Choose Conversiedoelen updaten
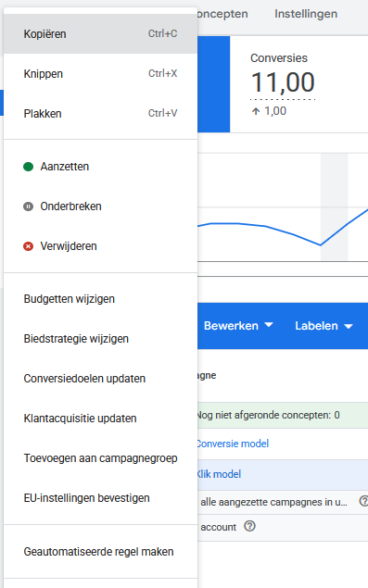 click(x=100, y=379)
